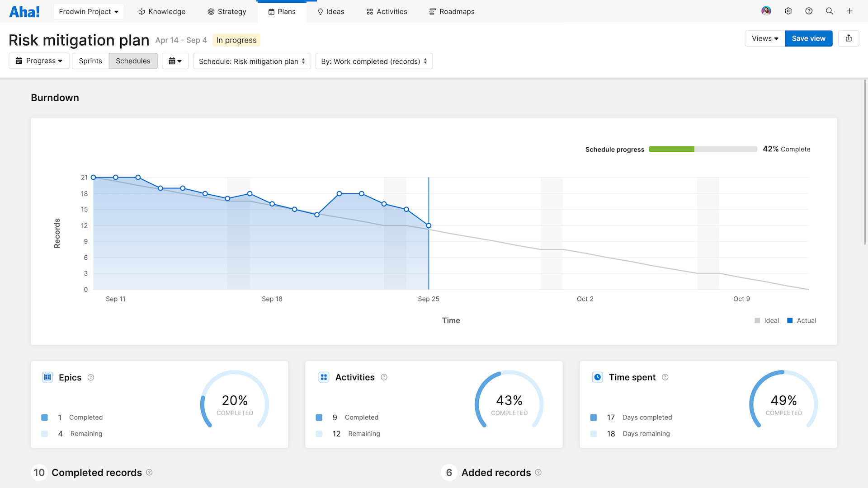Screen dimensions: 868x488
Task: Open the Activities menu item
Action: (x=387, y=11)
